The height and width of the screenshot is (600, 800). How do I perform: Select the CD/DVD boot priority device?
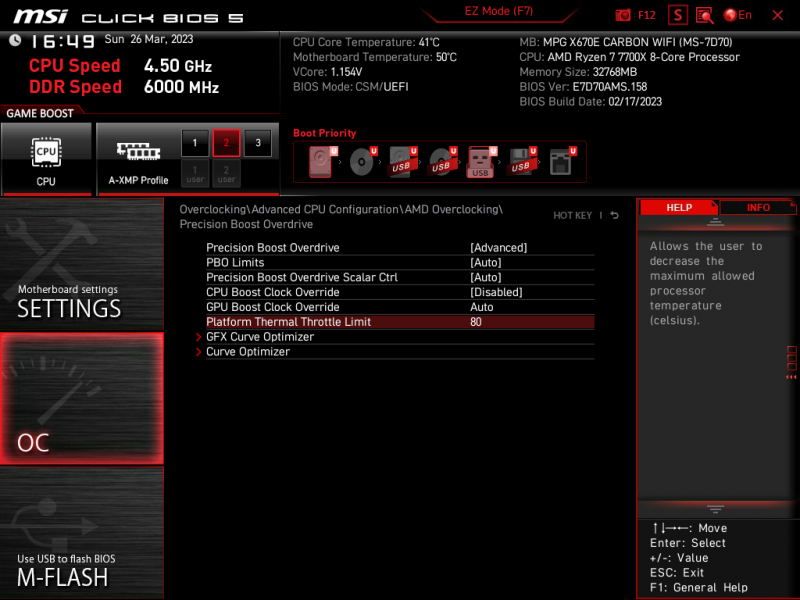pyautogui.click(x=362, y=162)
